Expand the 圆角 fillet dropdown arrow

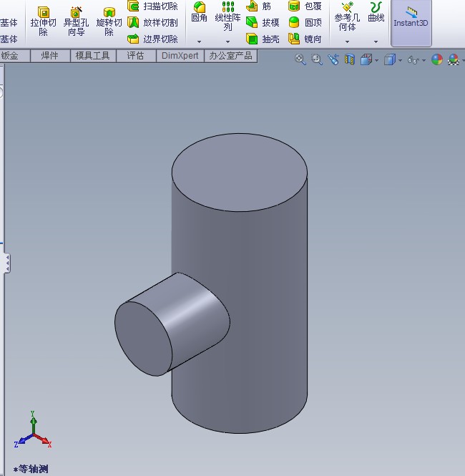coord(200,42)
